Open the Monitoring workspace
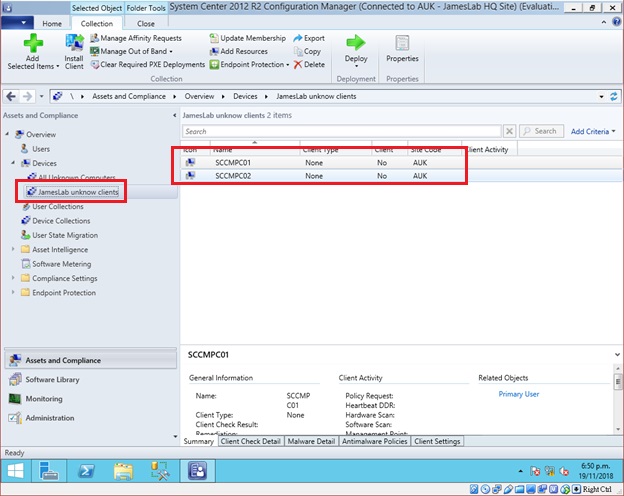624x496 pixels. coord(90,398)
